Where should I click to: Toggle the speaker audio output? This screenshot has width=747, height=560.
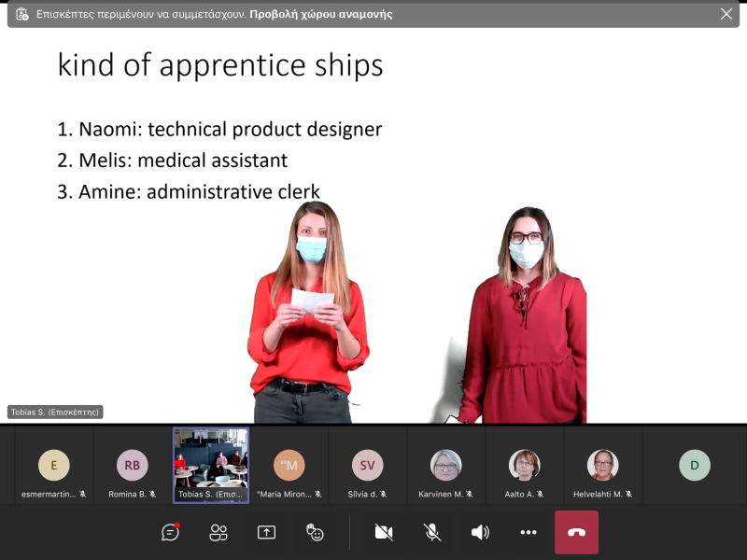[480, 532]
